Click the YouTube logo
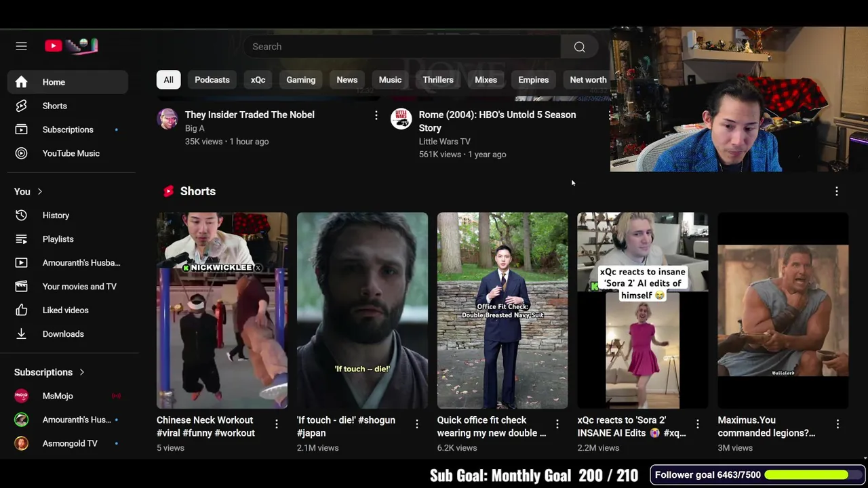Screen dimensions: 868x488 click(71, 46)
